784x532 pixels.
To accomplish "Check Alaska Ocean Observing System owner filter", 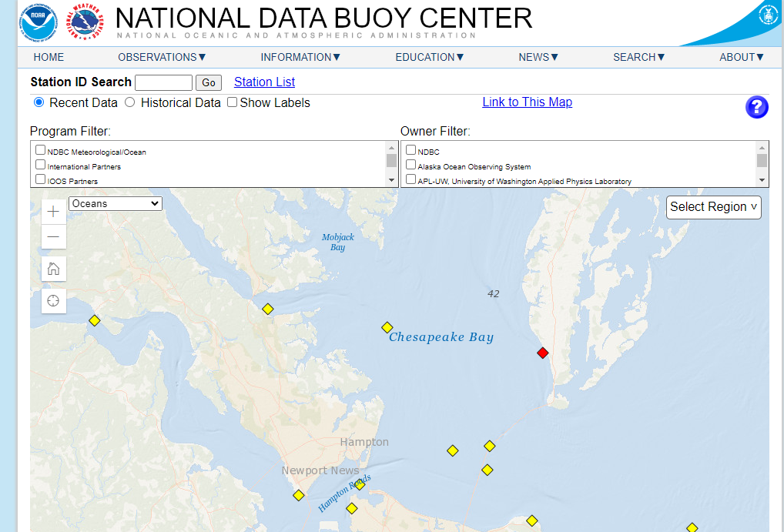I will click(411, 165).
